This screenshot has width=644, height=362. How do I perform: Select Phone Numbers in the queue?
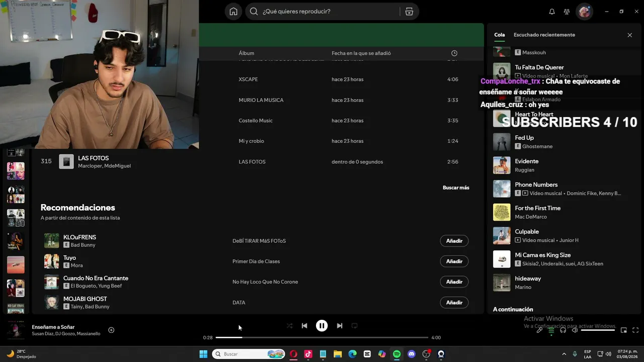pos(562,189)
